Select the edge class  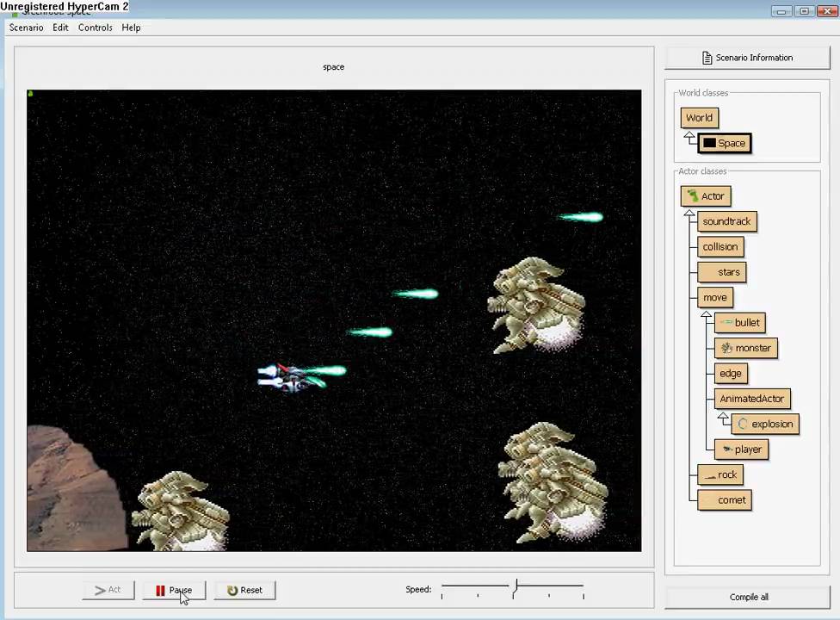pyautogui.click(x=731, y=374)
